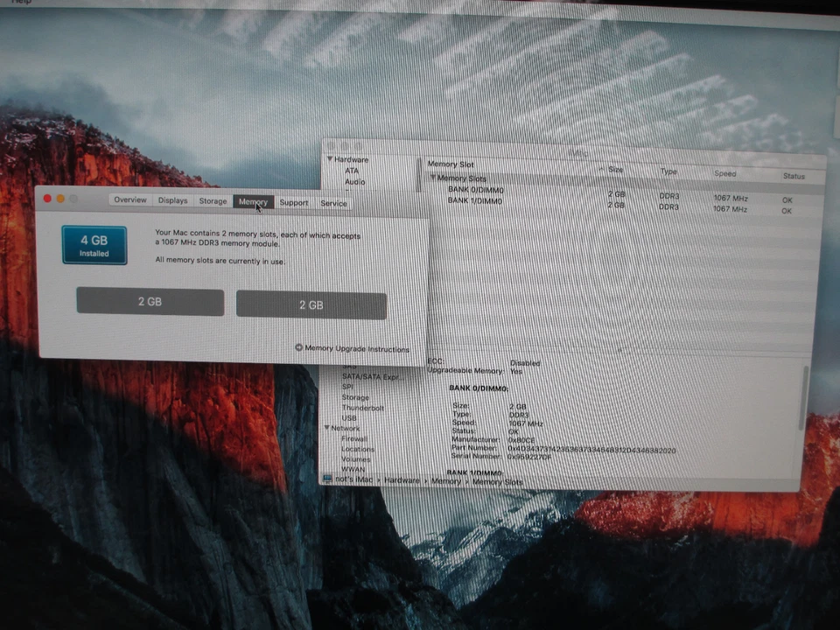This screenshot has width=840, height=630.
Task: Click the arrow icon beside Memory Upgrade Instructions
Action: point(299,347)
